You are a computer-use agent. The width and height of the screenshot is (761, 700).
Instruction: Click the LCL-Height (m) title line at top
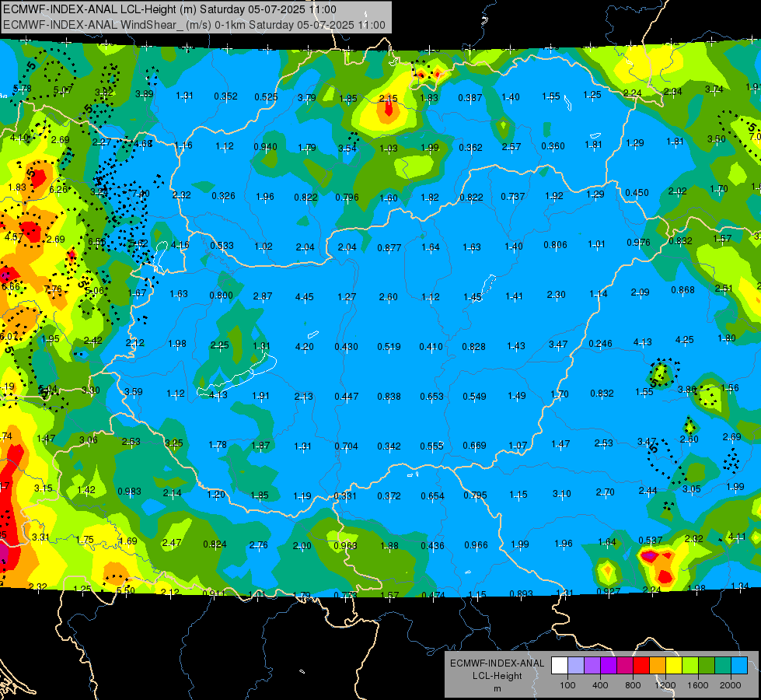click(170, 9)
